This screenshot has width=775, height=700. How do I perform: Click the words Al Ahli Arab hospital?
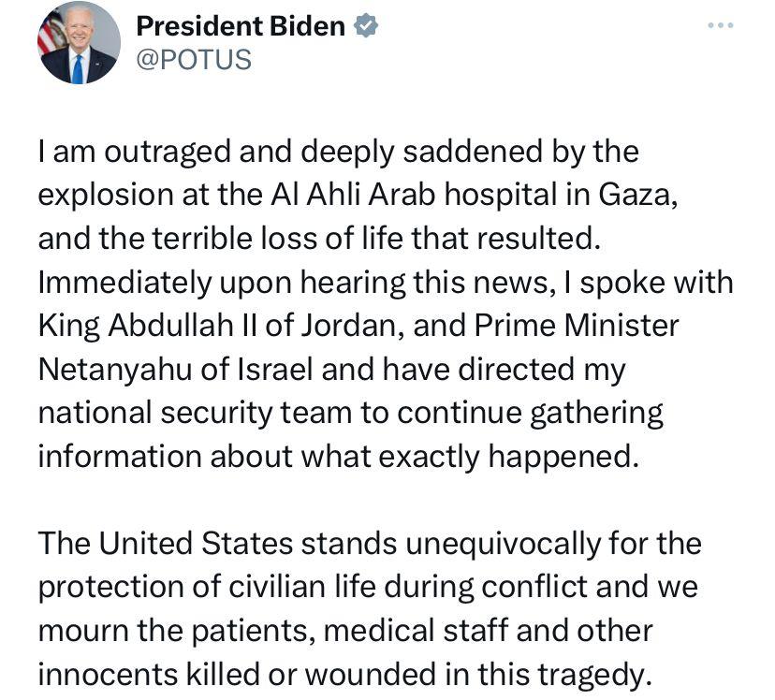pos(413,195)
